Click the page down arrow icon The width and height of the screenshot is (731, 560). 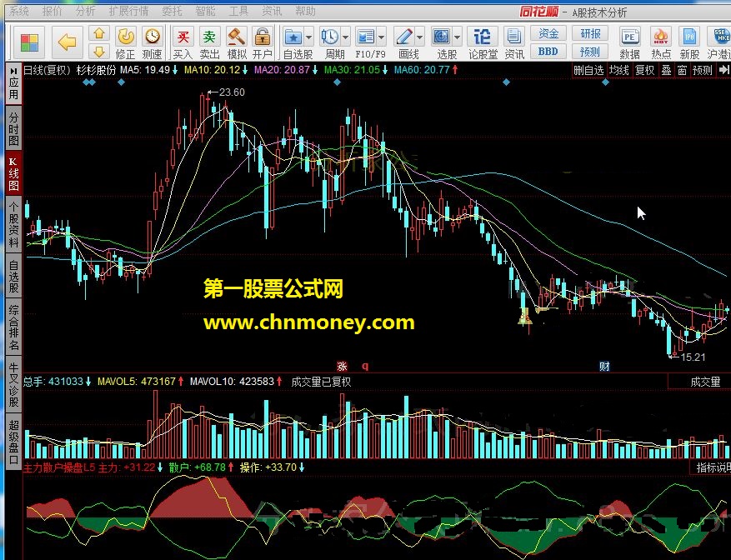point(99,52)
